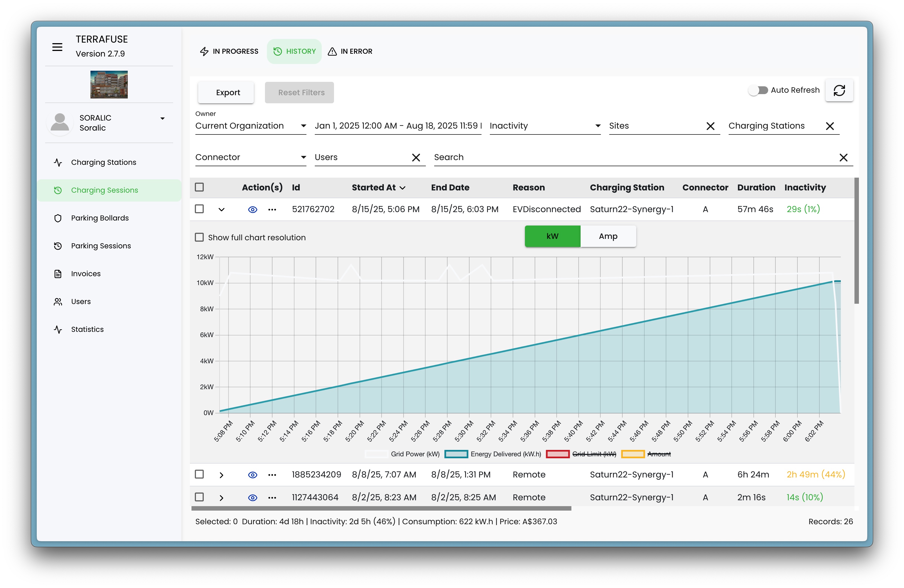Clear the Sites filter
This screenshot has width=904, height=588.
[710, 126]
